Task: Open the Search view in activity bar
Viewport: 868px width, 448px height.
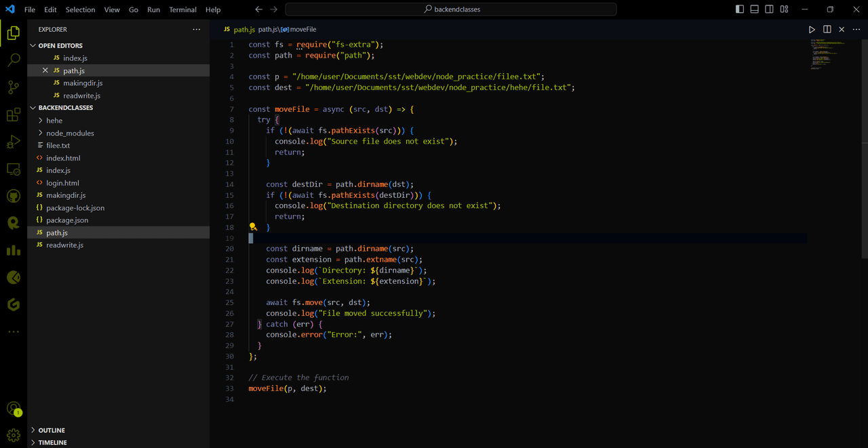Action: (x=14, y=60)
